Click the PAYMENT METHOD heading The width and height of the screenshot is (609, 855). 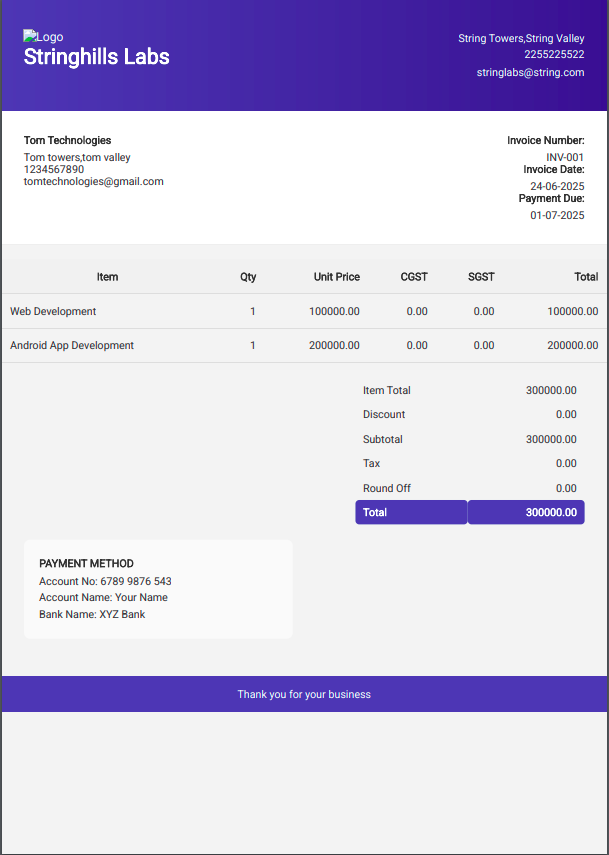click(86, 564)
